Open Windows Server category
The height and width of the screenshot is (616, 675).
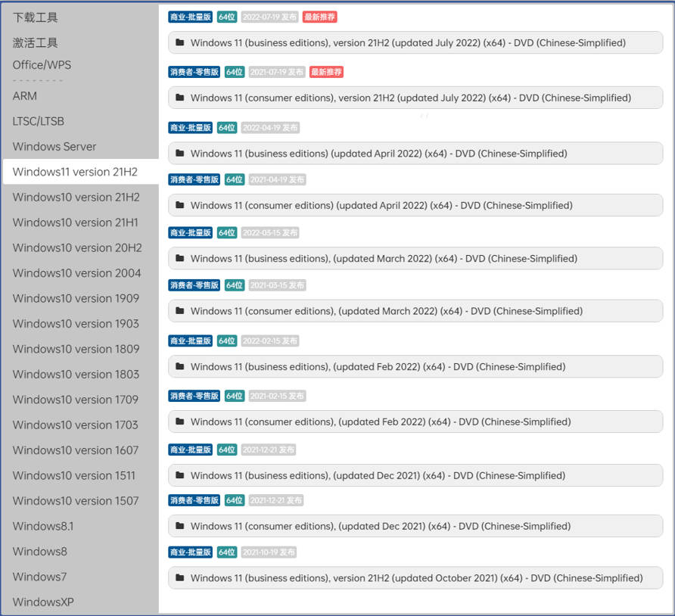click(x=54, y=146)
